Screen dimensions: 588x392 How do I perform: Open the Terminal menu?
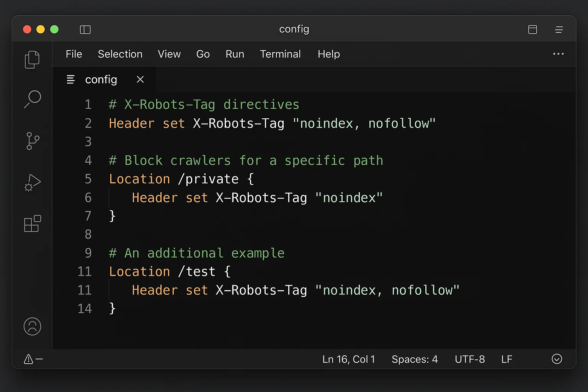pyautogui.click(x=280, y=54)
